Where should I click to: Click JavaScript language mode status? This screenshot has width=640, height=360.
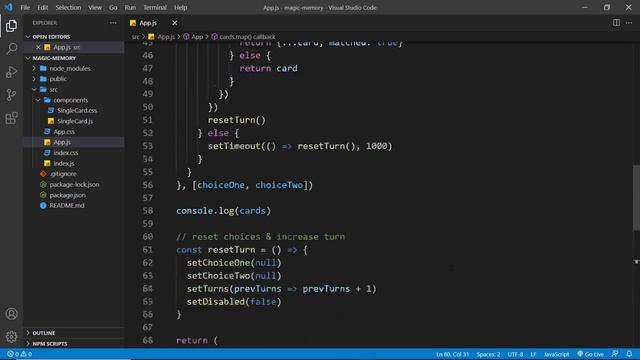click(x=556, y=354)
